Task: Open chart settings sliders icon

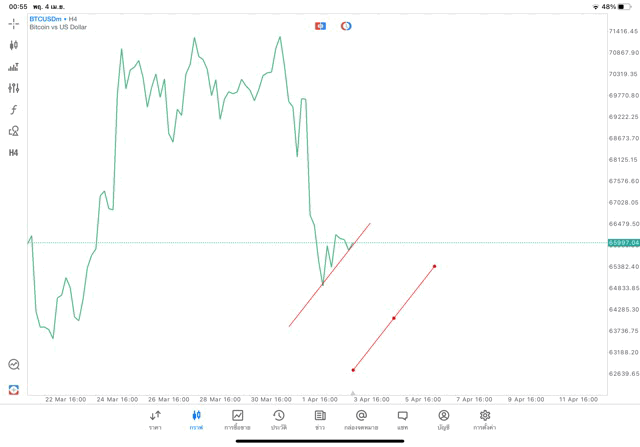Action: pyautogui.click(x=14, y=88)
